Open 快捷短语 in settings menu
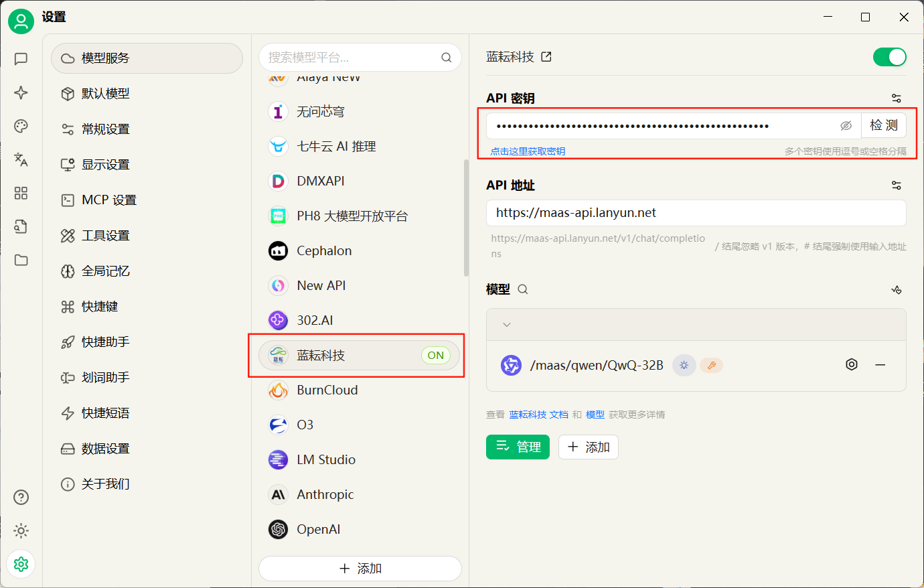Viewport: 924px width, 588px height. click(x=147, y=413)
